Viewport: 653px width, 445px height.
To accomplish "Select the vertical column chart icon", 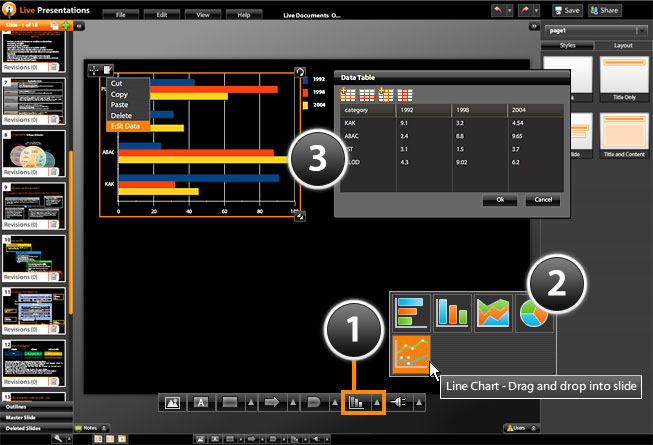I will click(452, 313).
